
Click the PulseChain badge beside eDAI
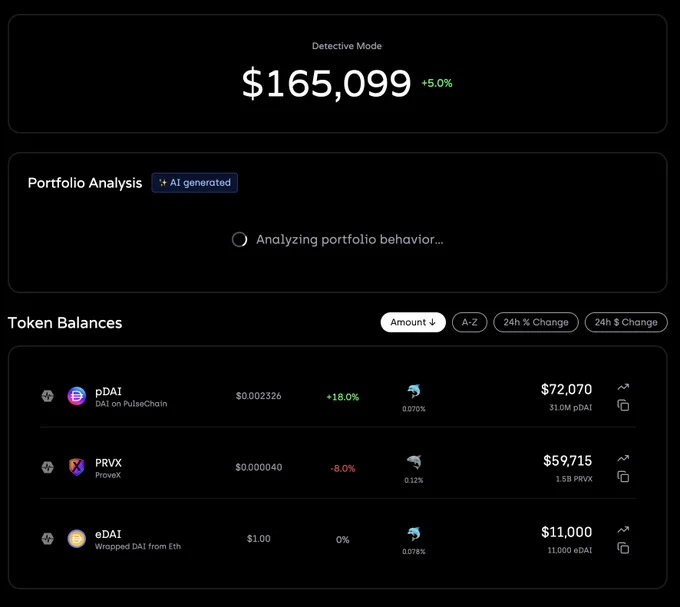[x=47, y=538]
